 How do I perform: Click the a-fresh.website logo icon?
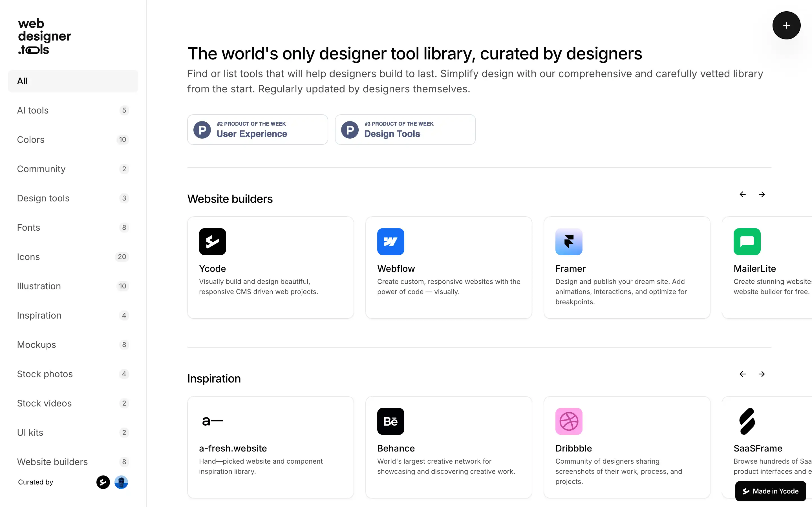pyautogui.click(x=212, y=421)
